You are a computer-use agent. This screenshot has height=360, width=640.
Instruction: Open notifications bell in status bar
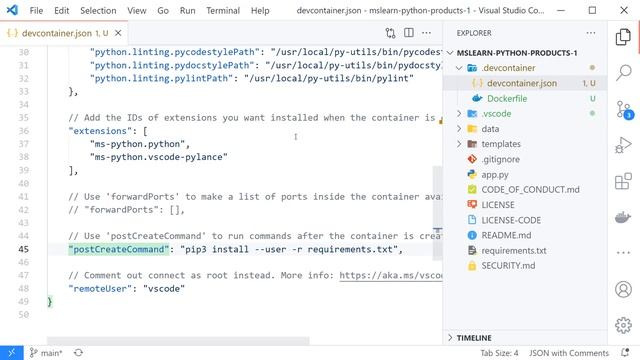coord(625,353)
